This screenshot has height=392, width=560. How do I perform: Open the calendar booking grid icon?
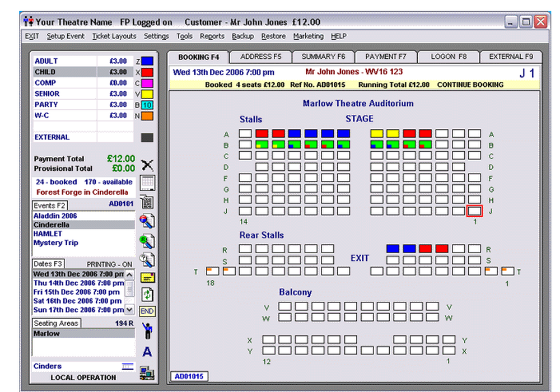coord(147,183)
